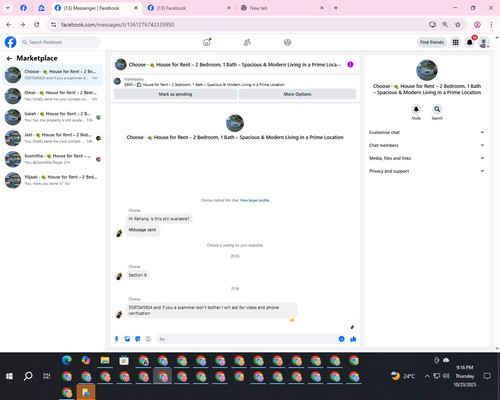Go back in Chrome history
Screen dimensions: 500x400
[9, 25]
